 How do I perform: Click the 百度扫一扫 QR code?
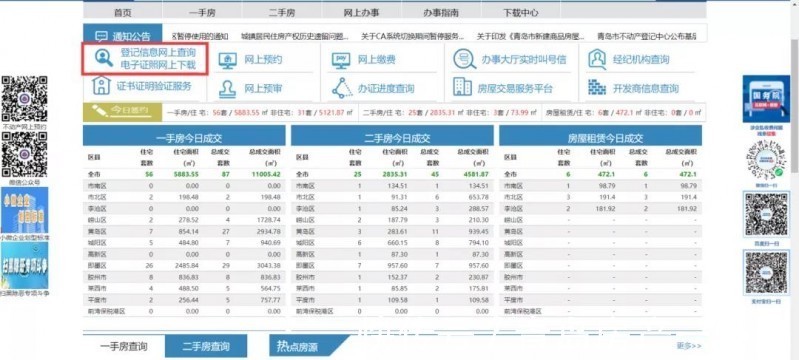(x=766, y=215)
